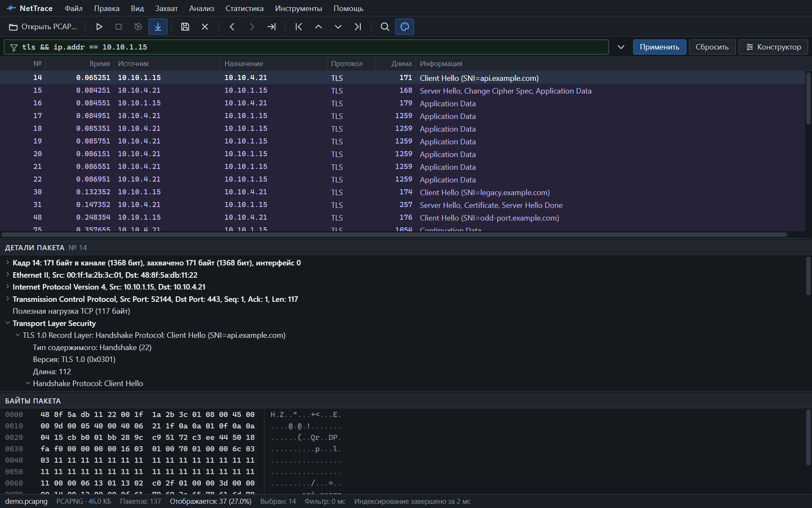812x508 pixels.
Task: Open the Открыть PCAP... button
Action: (43, 27)
